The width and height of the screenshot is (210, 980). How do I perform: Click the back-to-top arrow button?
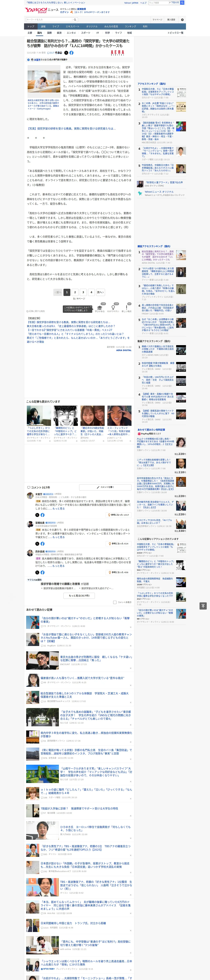[203, 606]
